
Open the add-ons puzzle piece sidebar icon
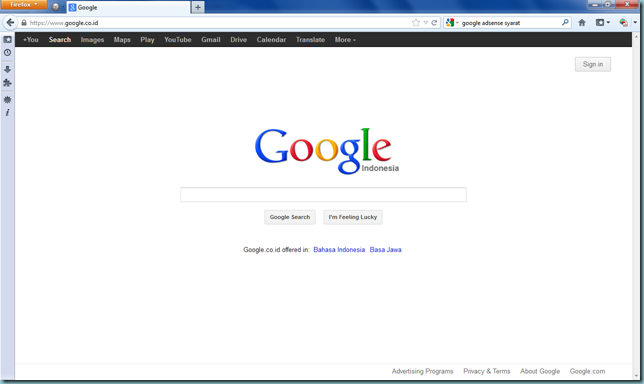pos(7,83)
